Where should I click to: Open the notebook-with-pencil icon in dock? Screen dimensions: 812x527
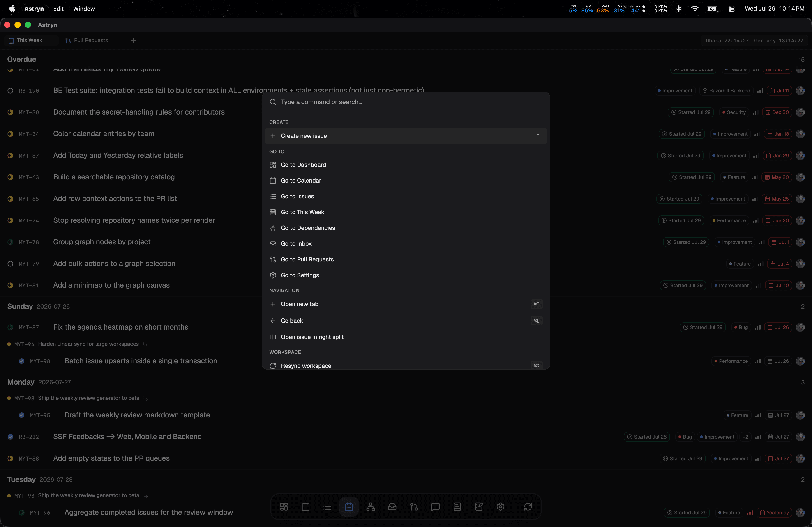[x=479, y=507]
